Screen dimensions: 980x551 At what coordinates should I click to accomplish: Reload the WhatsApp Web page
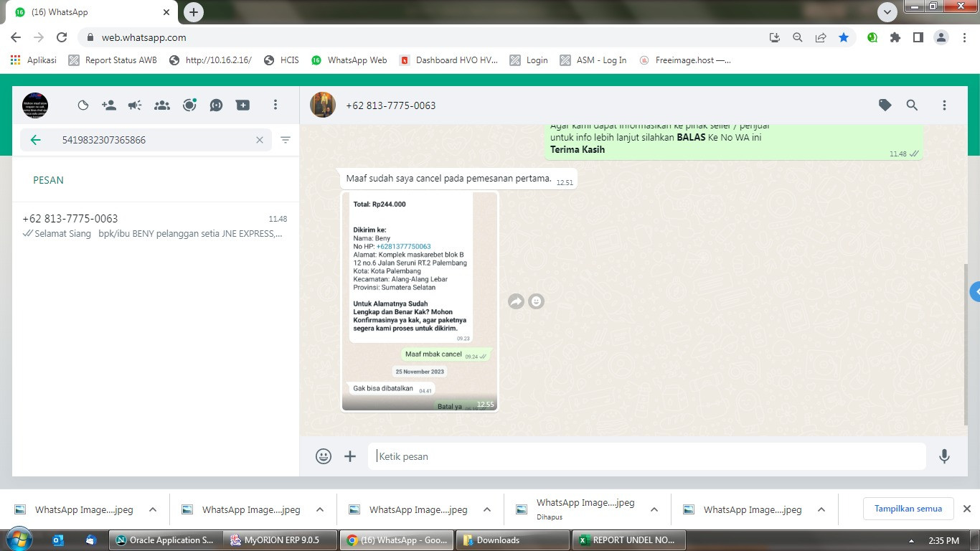click(62, 37)
